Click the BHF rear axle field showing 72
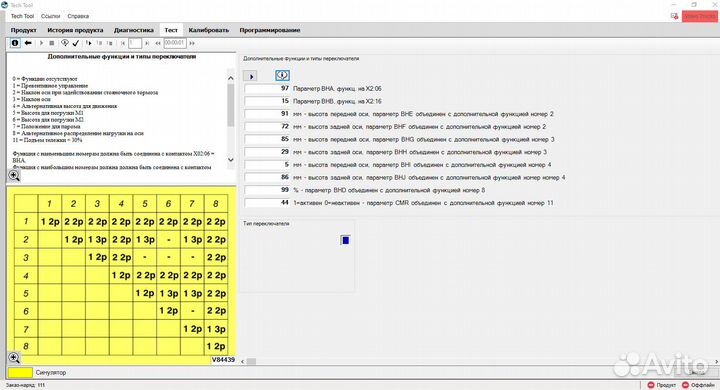Viewport: 720px width, 390px height. tap(267, 126)
